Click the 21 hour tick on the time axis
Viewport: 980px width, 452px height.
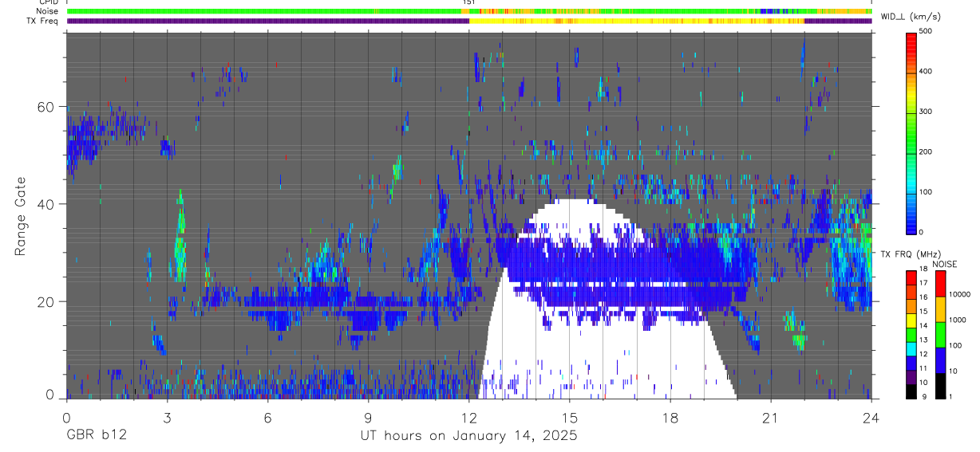pos(770,417)
